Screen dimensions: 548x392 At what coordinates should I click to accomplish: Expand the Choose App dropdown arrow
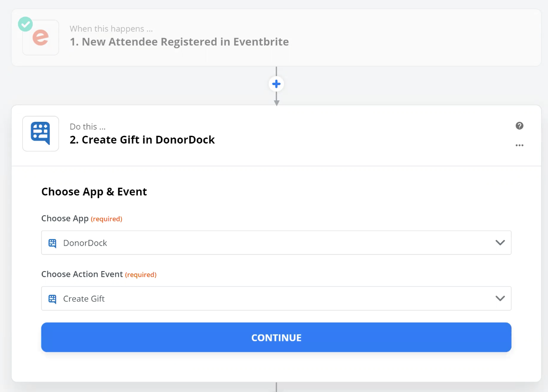pos(500,243)
